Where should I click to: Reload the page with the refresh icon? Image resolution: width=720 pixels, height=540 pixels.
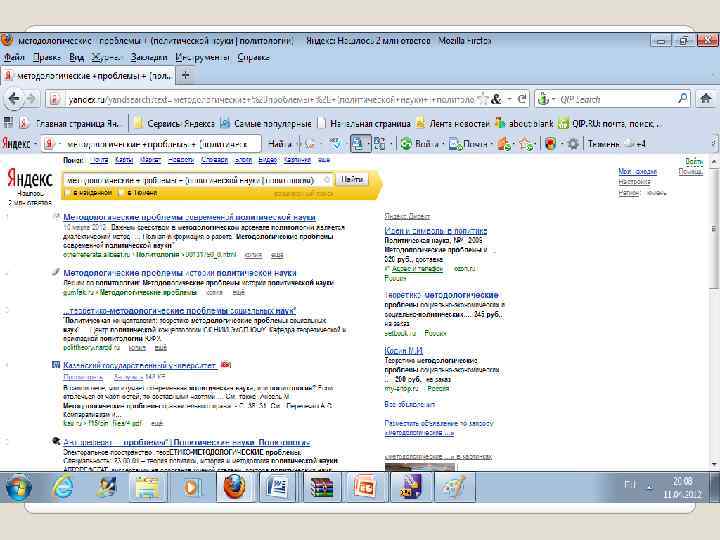coord(522,99)
